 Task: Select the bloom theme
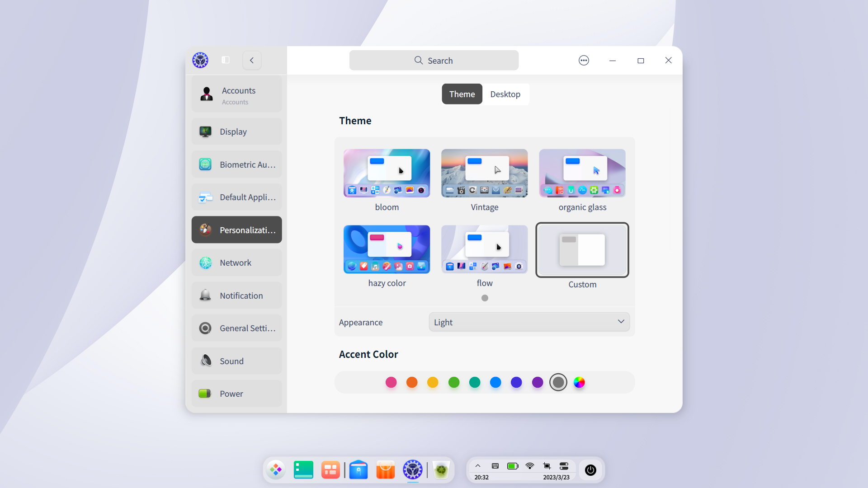pos(387,174)
